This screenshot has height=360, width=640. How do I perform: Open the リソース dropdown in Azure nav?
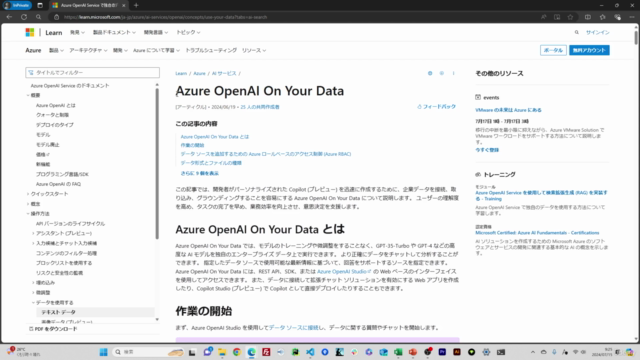(x=254, y=50)
